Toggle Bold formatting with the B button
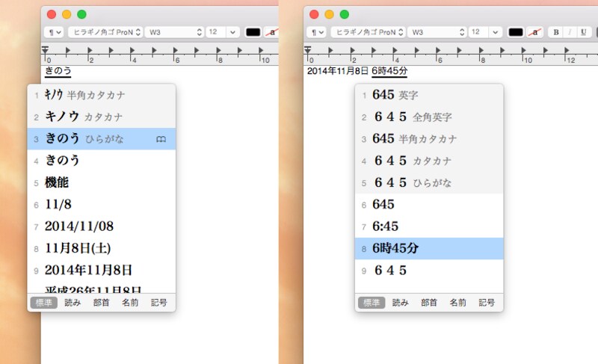 [556, 32]
